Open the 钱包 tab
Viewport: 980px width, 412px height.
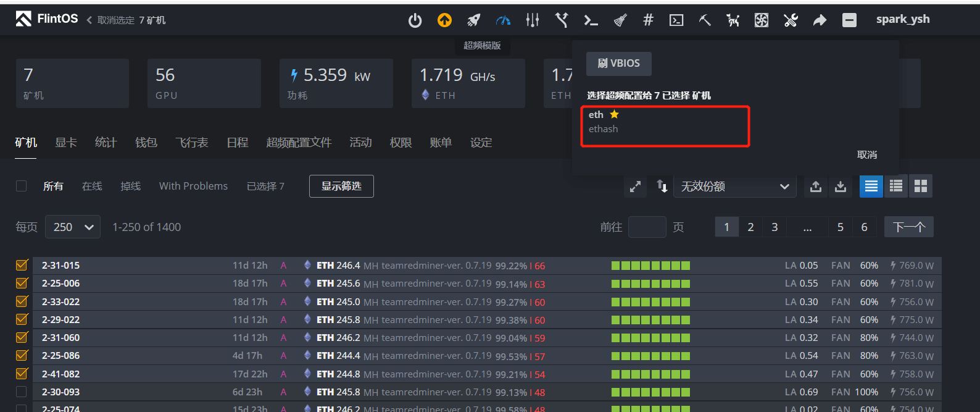[146, 143]
